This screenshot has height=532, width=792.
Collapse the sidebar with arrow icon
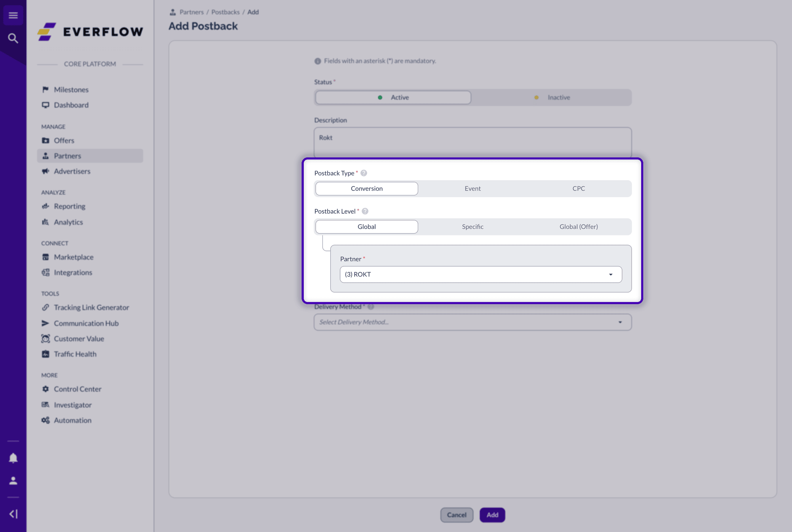tap(13, 514)
